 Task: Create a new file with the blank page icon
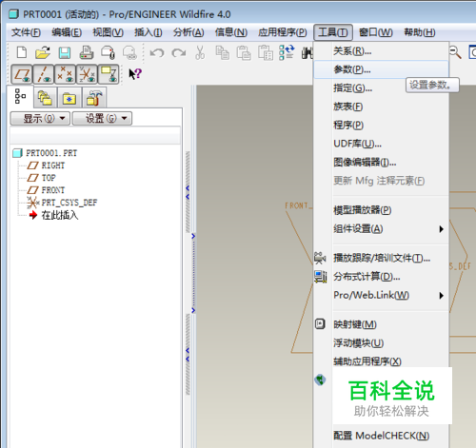(x=22, y=52)
